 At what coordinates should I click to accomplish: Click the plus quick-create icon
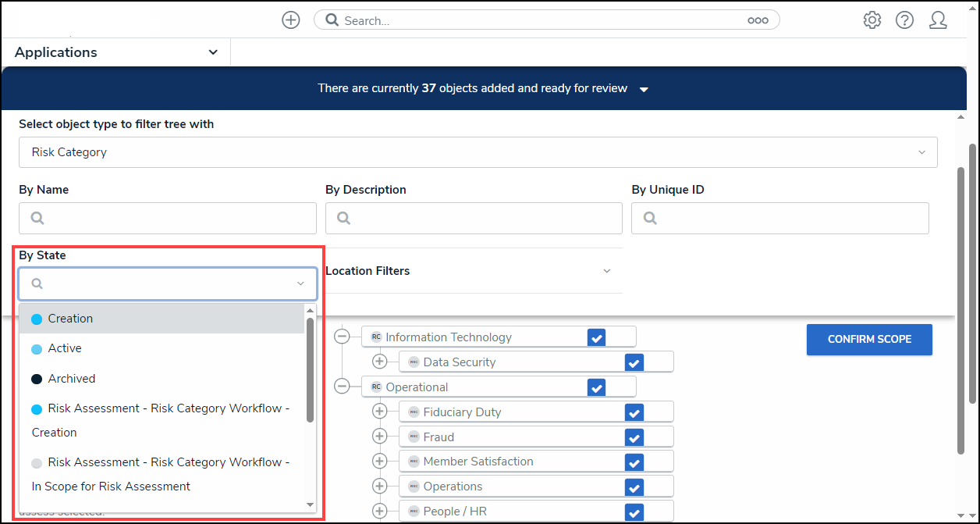tap(290, 20)
